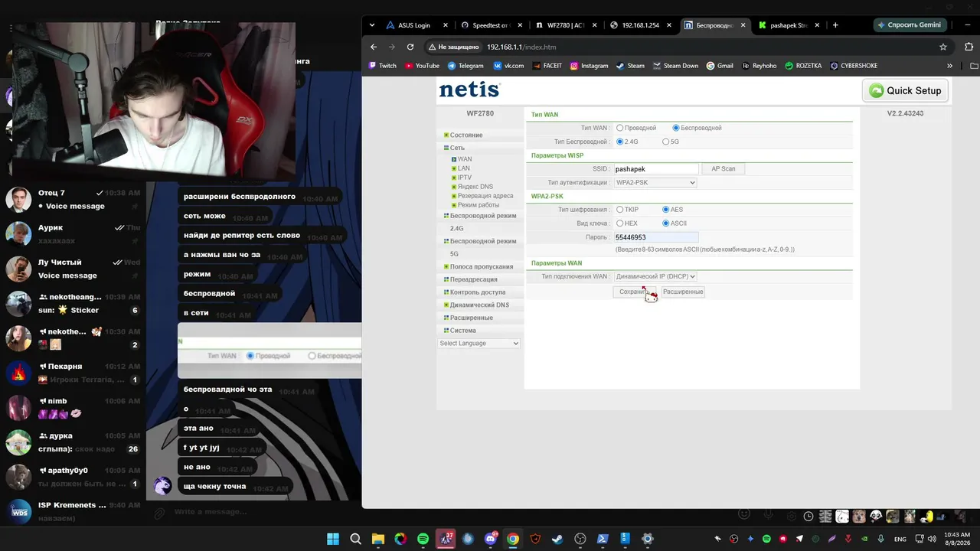
Task: Select the Беспроводной WAN type
Action: pos(676,128)
